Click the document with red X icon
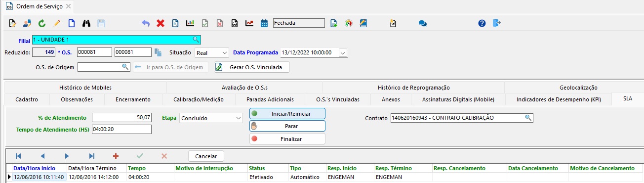This screenshot has height=183, width=644. click(x=220, y=23)
